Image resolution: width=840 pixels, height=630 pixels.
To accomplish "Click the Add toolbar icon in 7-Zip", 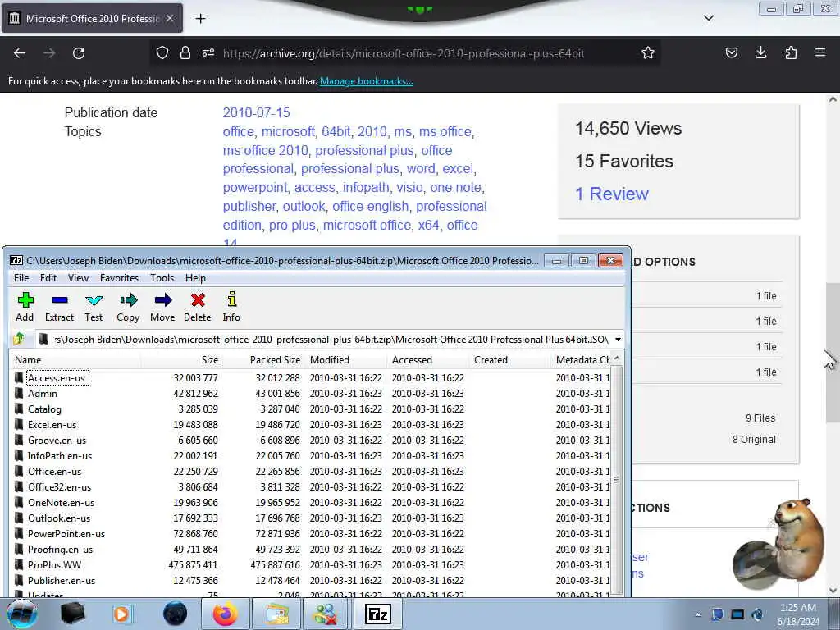I will [25, 307].
